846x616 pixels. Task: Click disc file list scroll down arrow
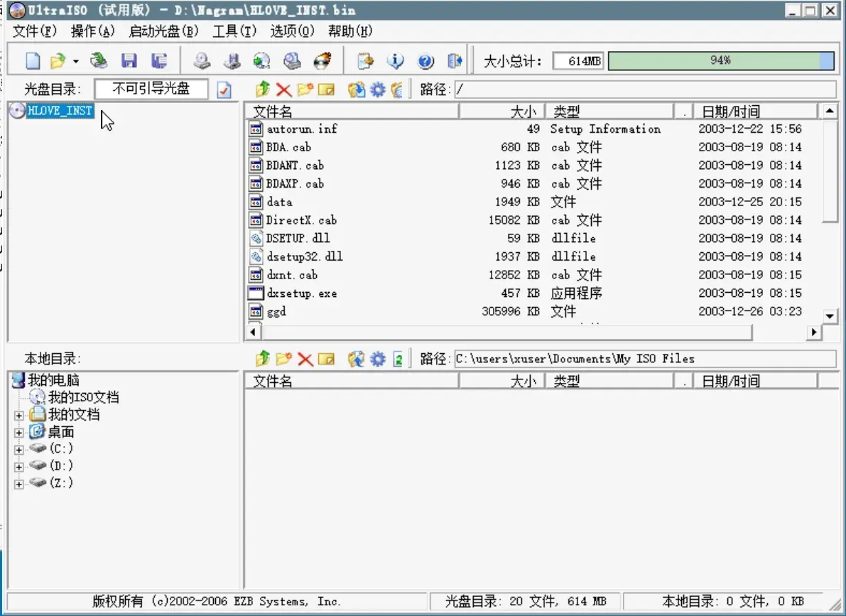point(829,316)
